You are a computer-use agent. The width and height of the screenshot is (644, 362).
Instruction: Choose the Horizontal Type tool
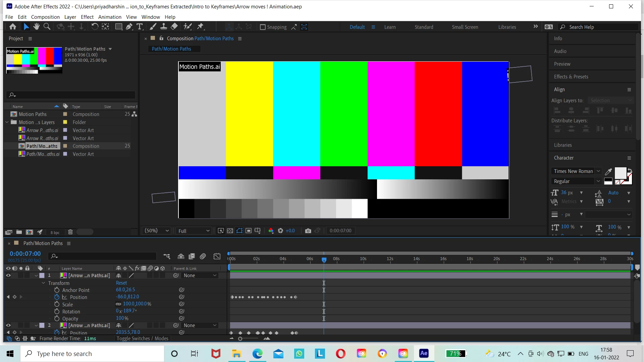point(140,27)
